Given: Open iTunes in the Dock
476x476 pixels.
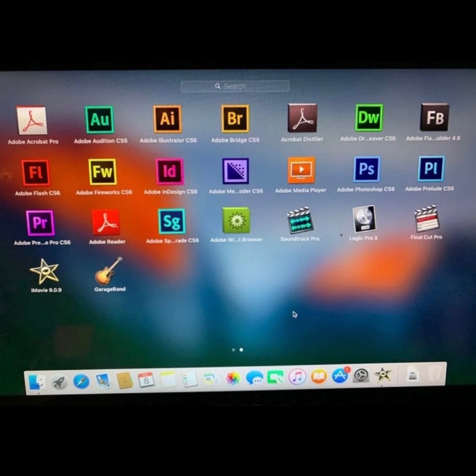Looking at the screenshot, I should [297, 377].
